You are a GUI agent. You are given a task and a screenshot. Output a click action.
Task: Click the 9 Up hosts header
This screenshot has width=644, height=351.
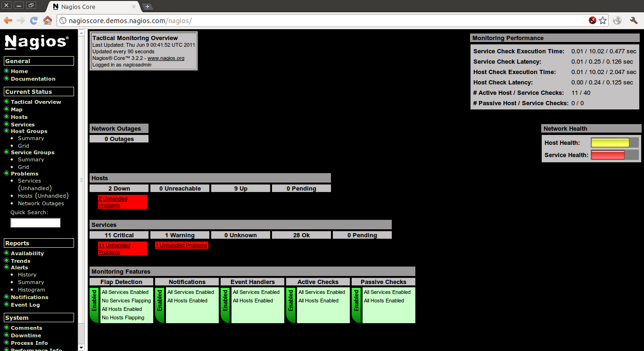pos(241,188)
